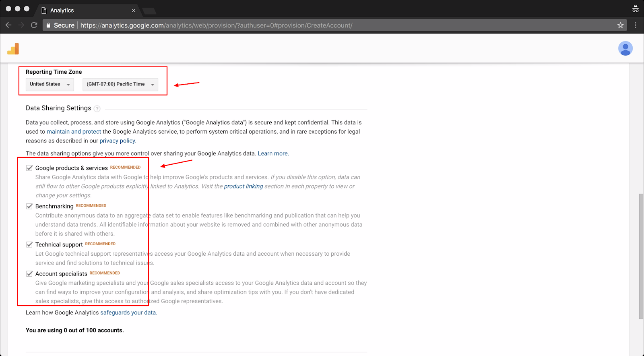Click the 'Account specialists' label text
Viewport: 644px width, 356px height.
[x=61, y=274]
